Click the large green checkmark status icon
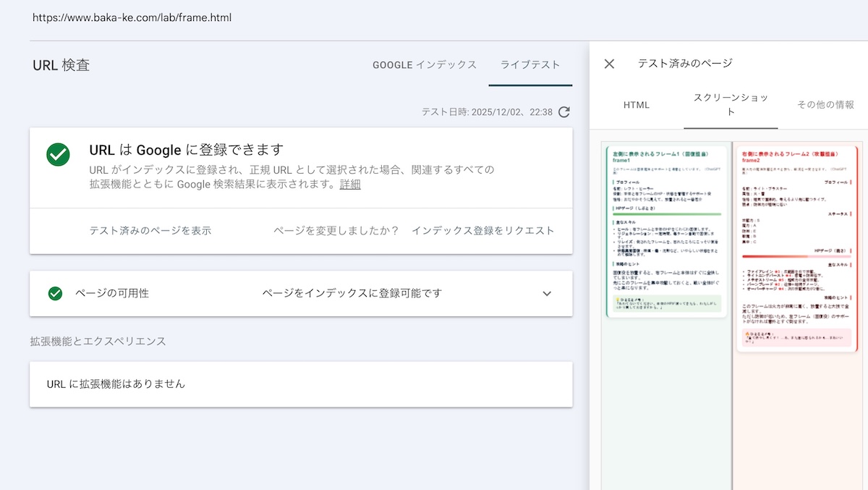 (x=58, y=154)
